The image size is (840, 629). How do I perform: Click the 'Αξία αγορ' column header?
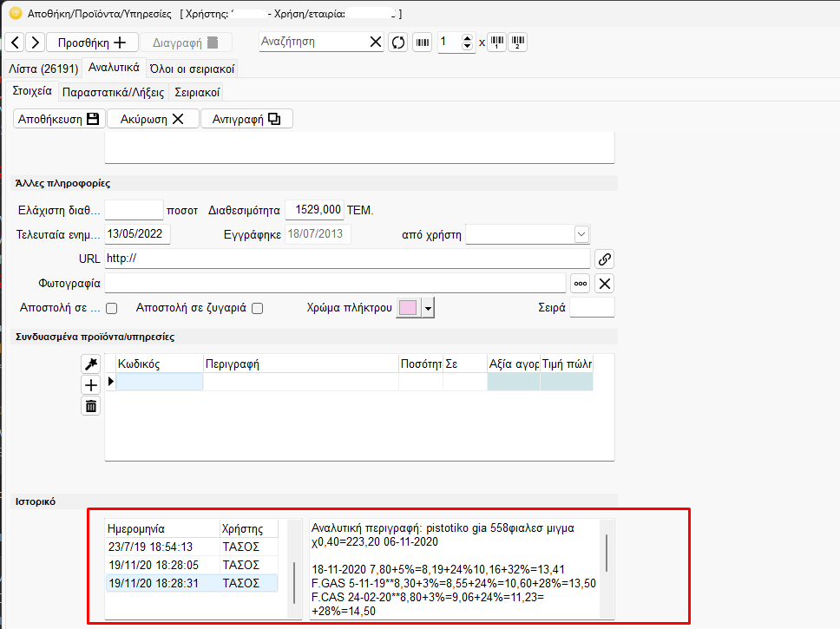[x=514, y=364]
